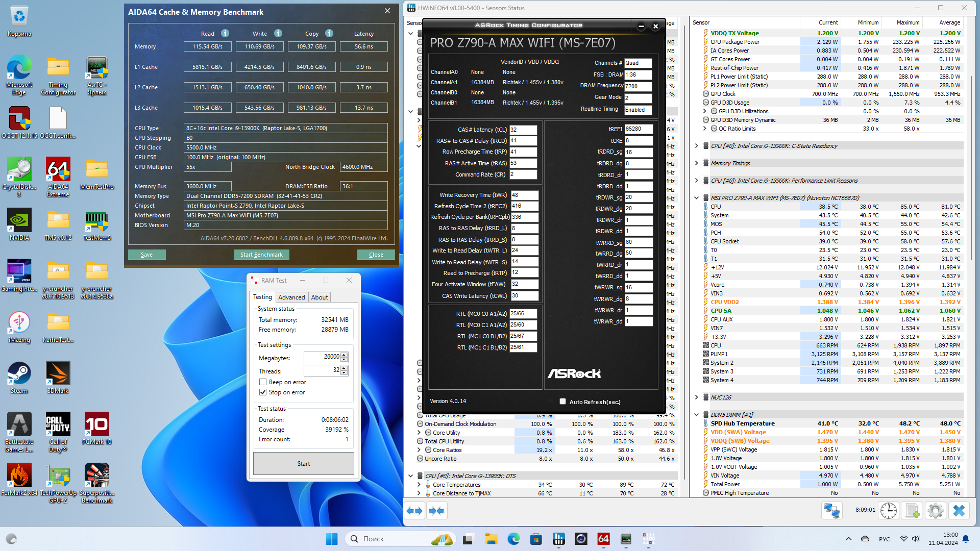Click the HWiNFO remote monitoring computers icon
The width and height of the screenshot is (980, 551).
(x=832, y=511)
